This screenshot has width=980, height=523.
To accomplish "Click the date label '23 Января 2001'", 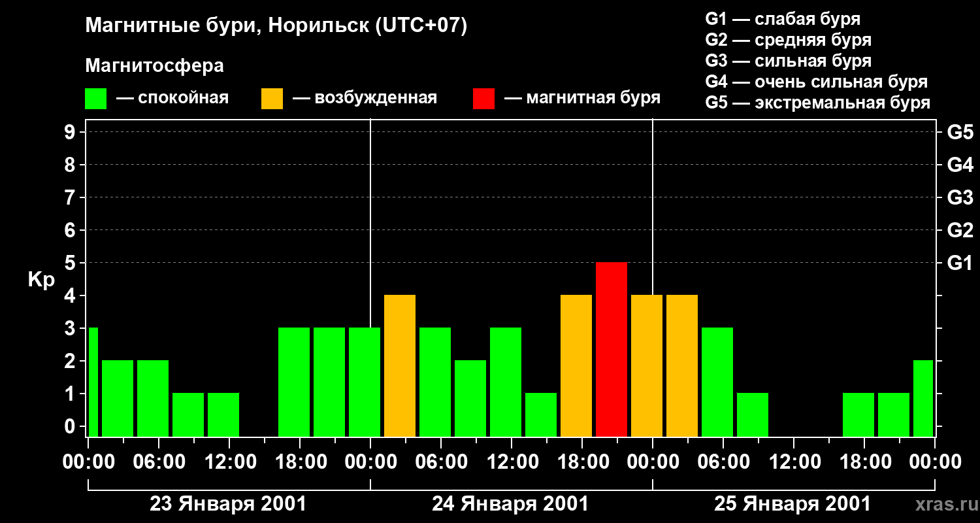I will click(228, 504).
